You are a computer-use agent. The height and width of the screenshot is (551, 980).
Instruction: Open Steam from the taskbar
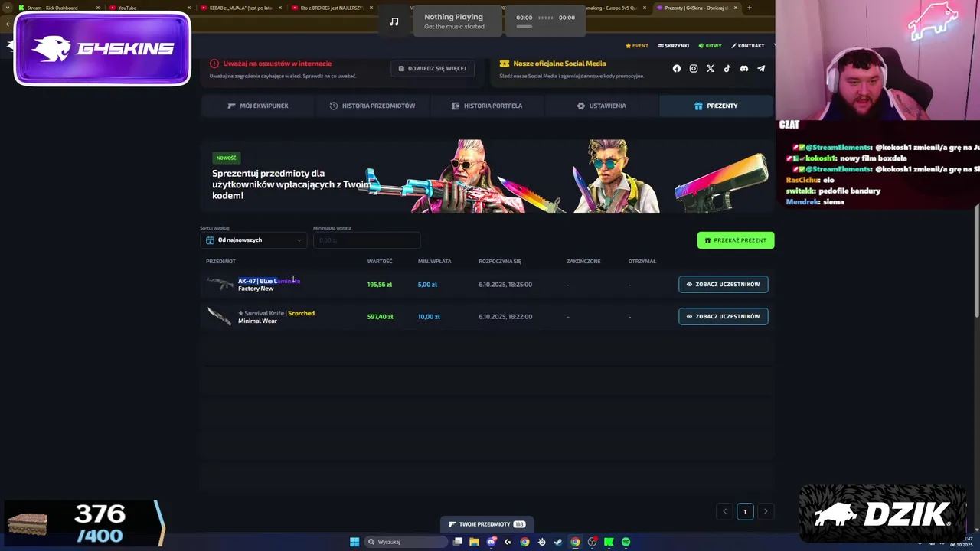558,542
